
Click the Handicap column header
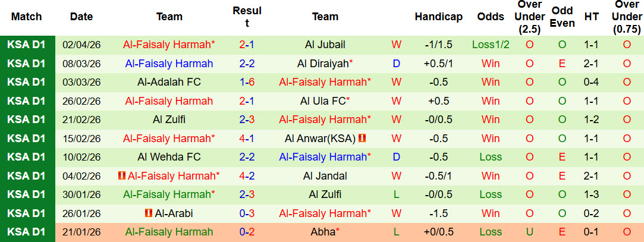coord(438,17)
